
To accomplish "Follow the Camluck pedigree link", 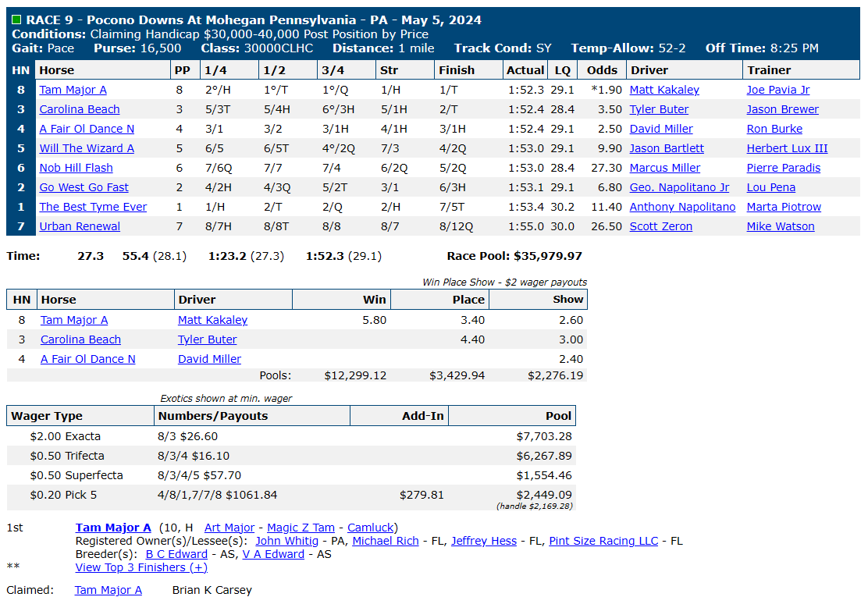I will tap(370, 528).
